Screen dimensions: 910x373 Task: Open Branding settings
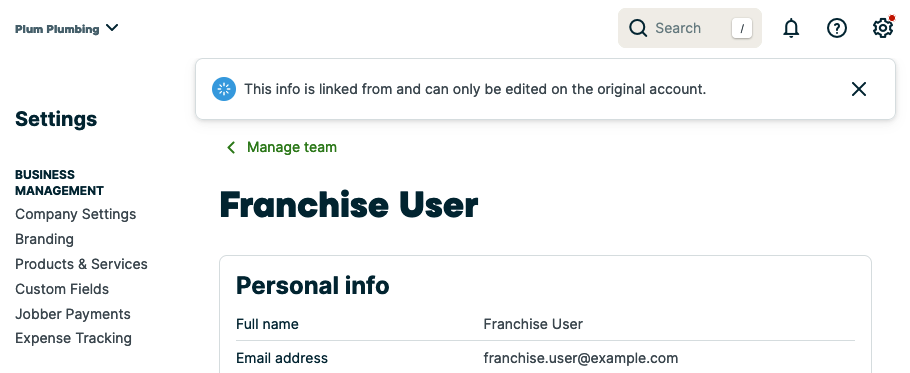click(x=44, y=239)
